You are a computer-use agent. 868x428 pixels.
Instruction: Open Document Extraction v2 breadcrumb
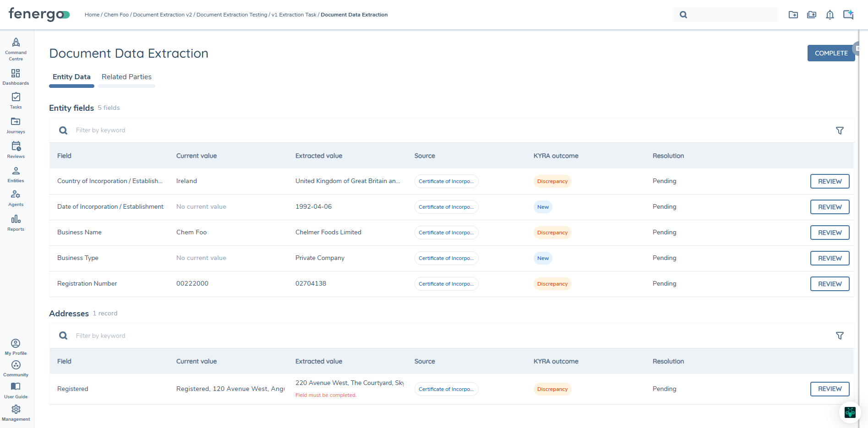click(x=163, y=15)
